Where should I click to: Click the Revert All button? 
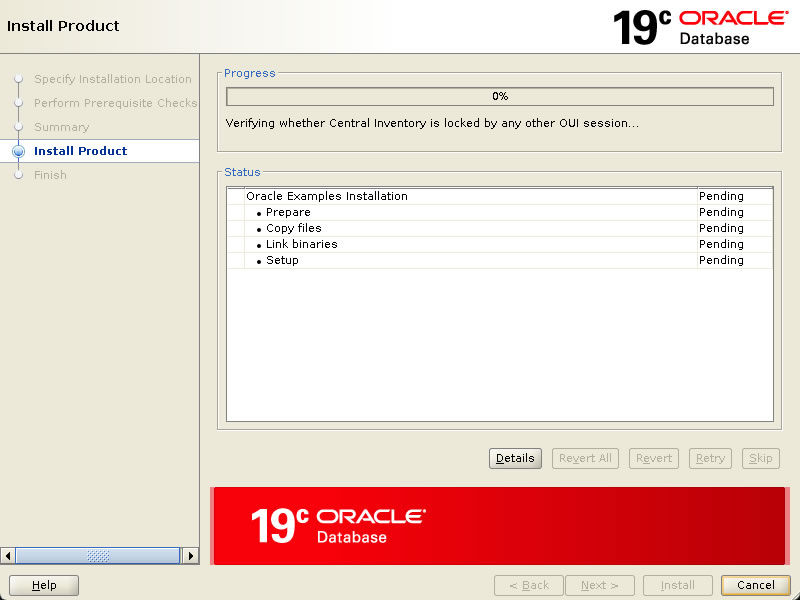585,458
